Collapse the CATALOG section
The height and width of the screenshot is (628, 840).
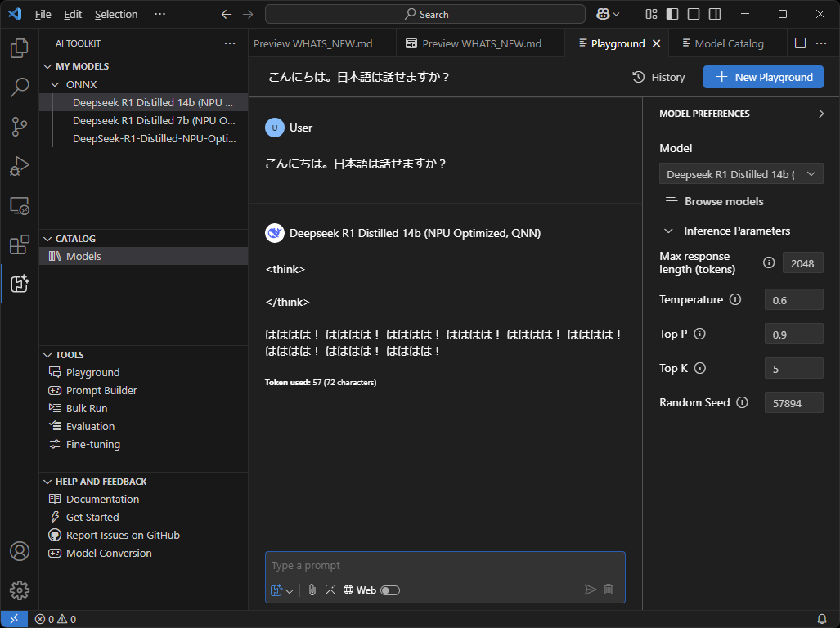point(47,239)
